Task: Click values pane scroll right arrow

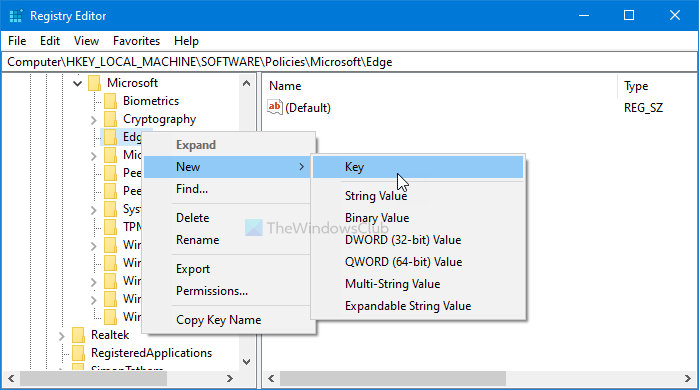Action: (688, 378)
